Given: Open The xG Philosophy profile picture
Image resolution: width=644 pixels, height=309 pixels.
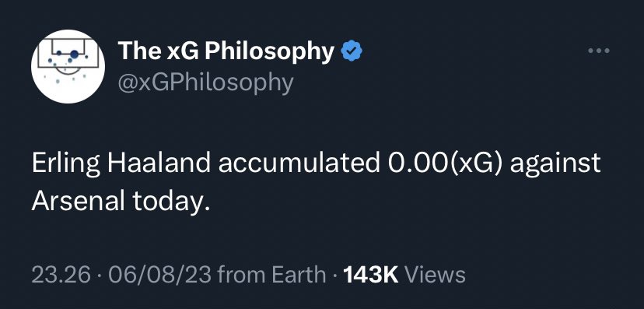Looking at the screenshot, I should click(x=68, y=66).
